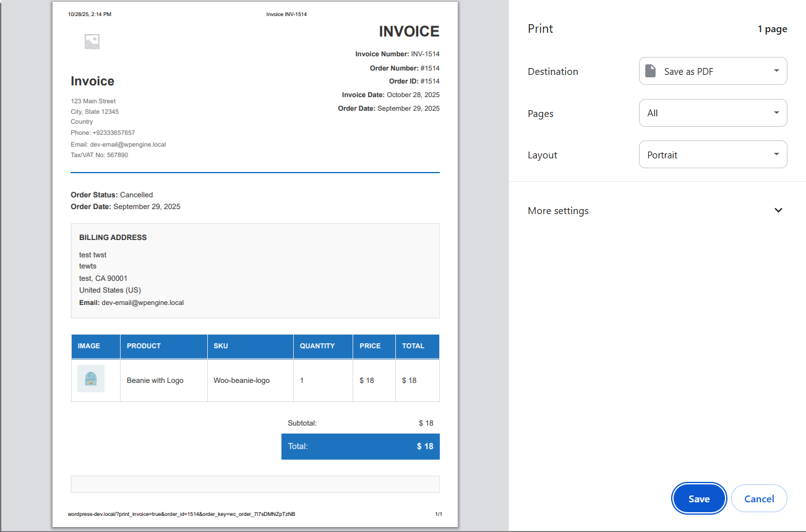Click the company Email line below the phone number
806x532 pixels.
click(x=118, y=144)
